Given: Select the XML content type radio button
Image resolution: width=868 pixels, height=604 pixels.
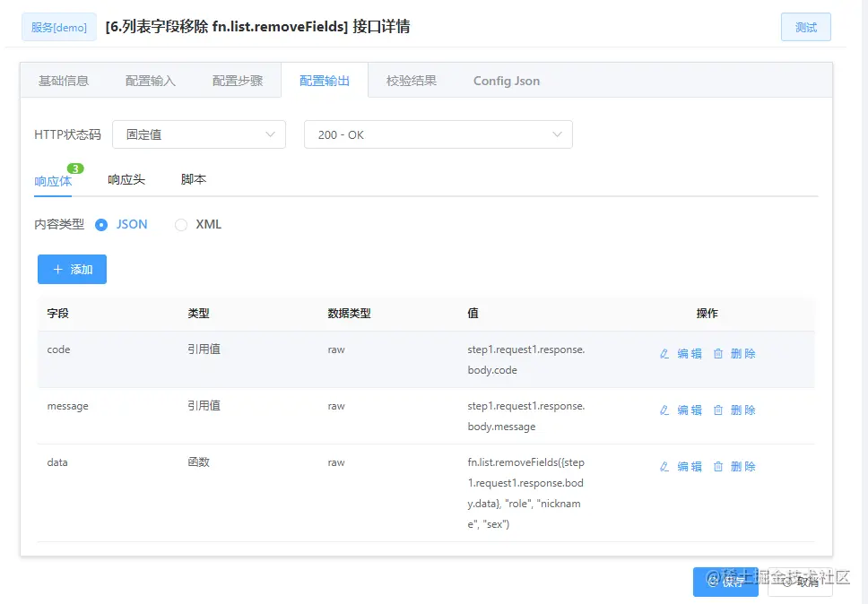Looking at the screenshot, I should [x=180, y=224].
